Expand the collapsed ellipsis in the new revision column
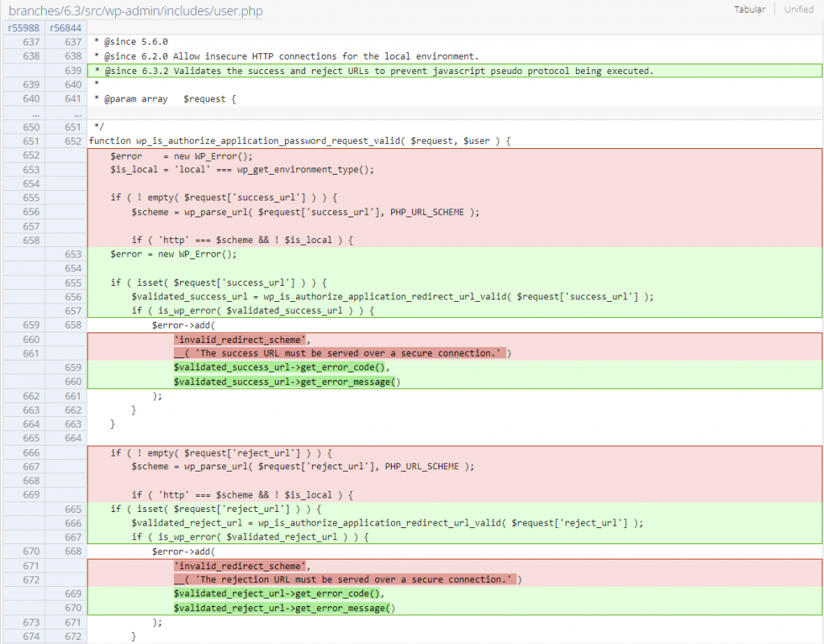The height and width of the screenshot is (644, 824). (x=64, y=114)
